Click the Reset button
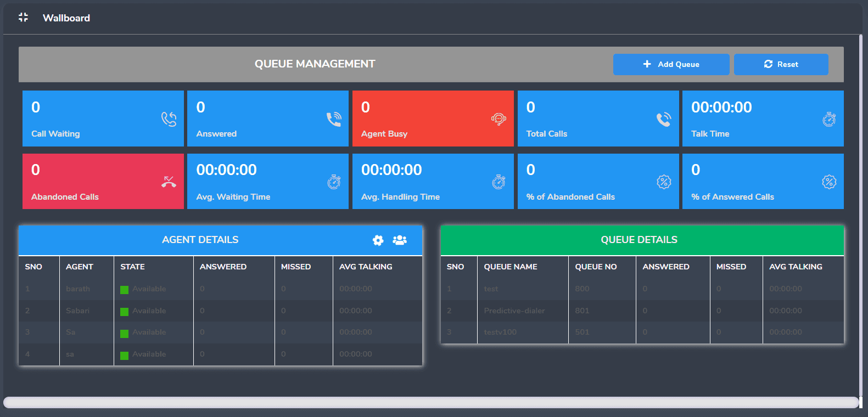This screenshot has width=868, height=417. click(x=781, y=64)
